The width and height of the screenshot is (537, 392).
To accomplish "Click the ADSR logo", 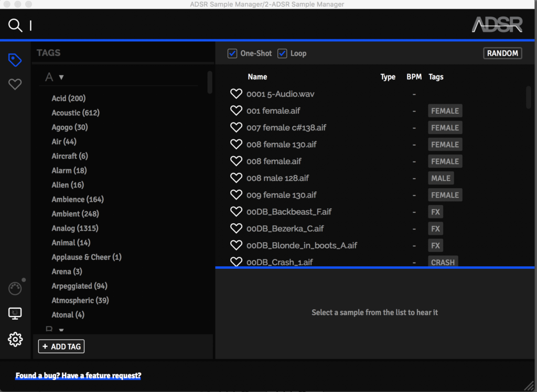I will click(497, 24).
